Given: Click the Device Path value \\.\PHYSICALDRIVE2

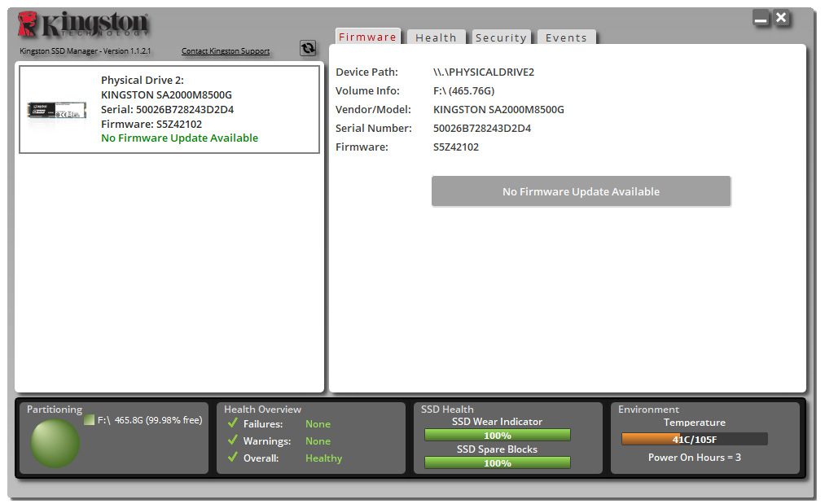Looking at the screenshot, I should point(484,72).
